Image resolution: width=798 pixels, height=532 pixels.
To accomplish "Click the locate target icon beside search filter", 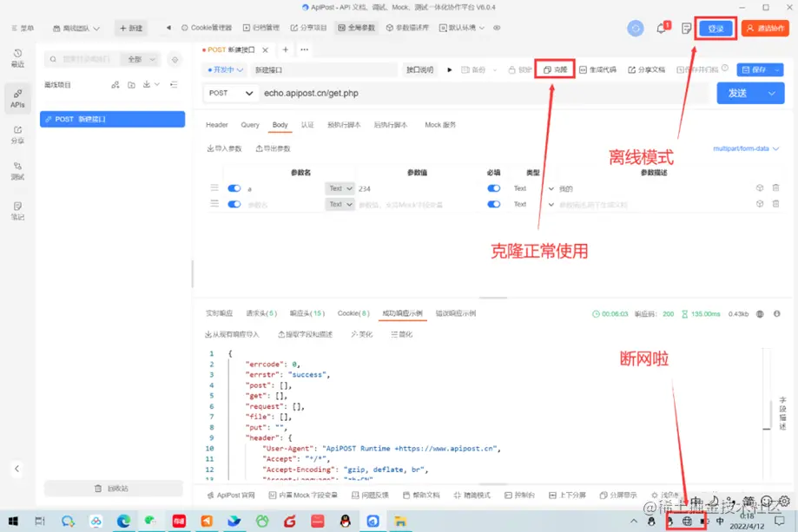I will [x=175, y=60].
